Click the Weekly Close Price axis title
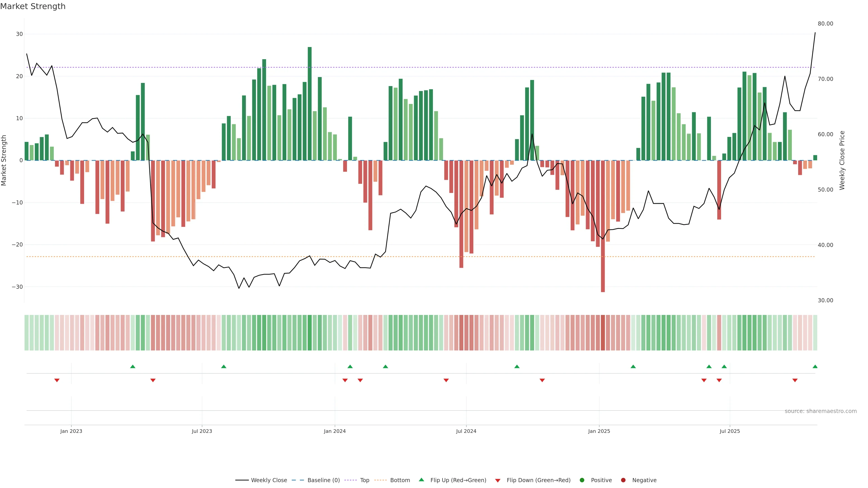The height and width of the screenshot is (488, 868). click(842, 160)
